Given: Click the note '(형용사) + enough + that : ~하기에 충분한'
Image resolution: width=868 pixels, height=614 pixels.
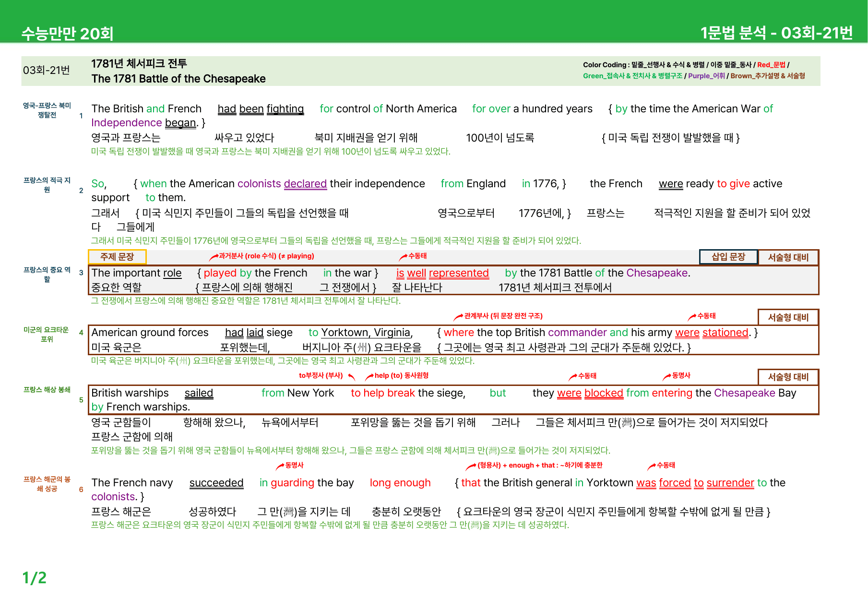Looking at the screenshot, I should point(540,465).
